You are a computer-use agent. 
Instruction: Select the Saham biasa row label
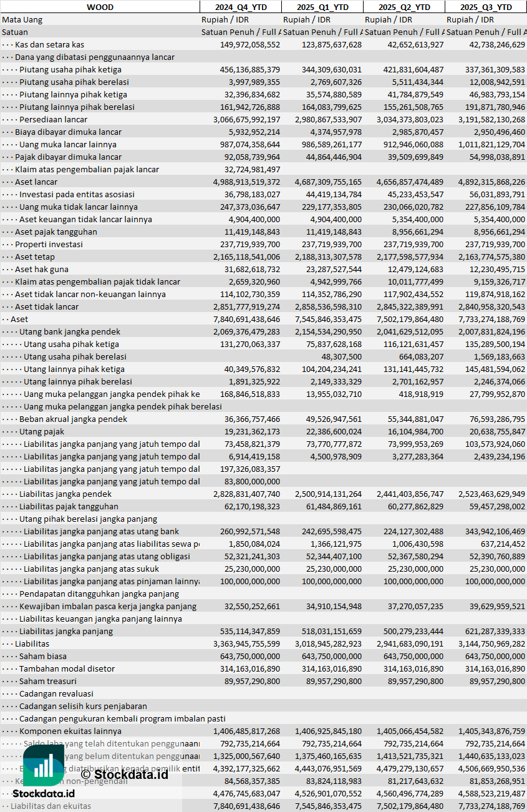[x=42, y=656]
